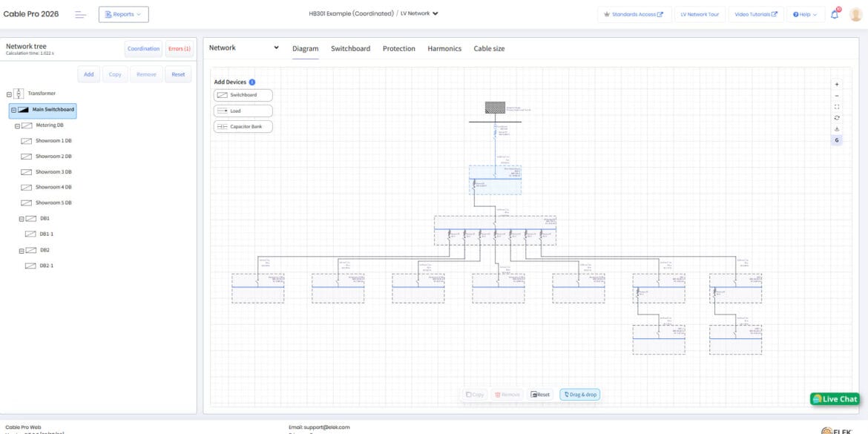868x434 pixels.
Task: Add a Switchboard device
Action: pos(243,95)
